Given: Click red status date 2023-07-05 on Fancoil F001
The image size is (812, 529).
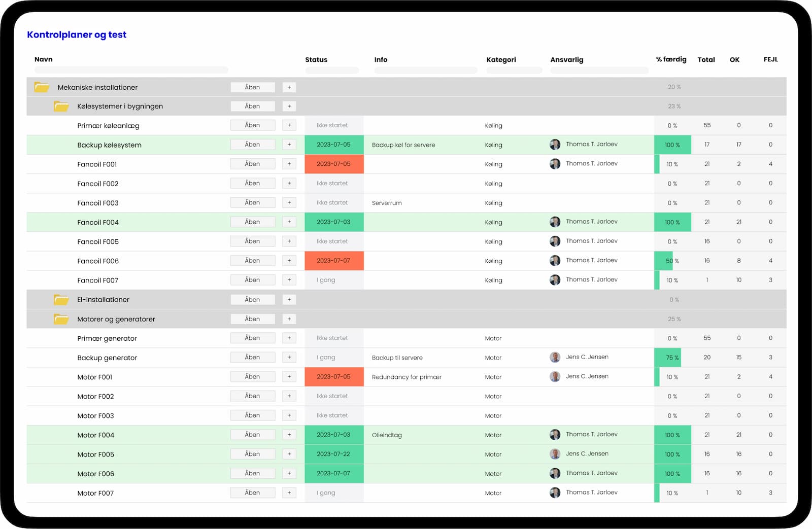Looking at the screenshot, I should click(334, 164).
